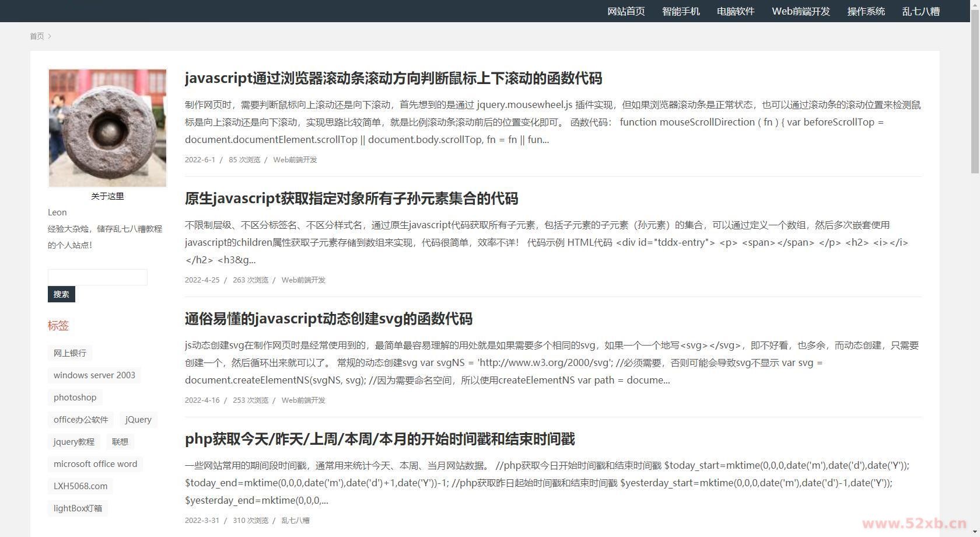Open article 原生javascript获取指定对象所有子孙元素集合的代码

[x=351, y=198]
